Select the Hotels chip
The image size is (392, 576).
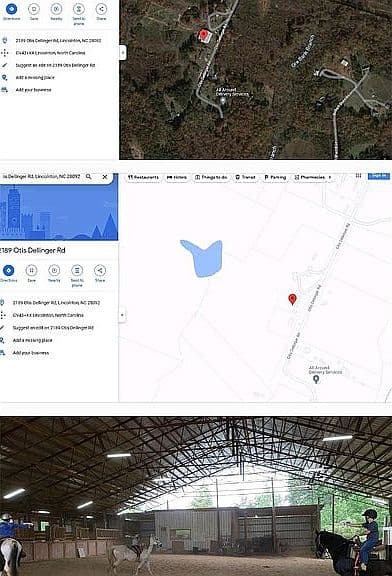177,177
